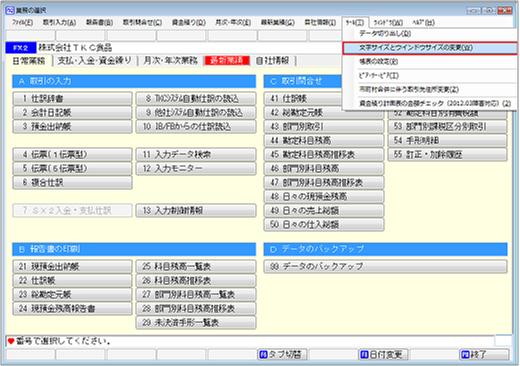The image size is (520, 366).
Task: Open 47 部門別科目残高推移表 inquiry
Action: click(x=324, y=183)
